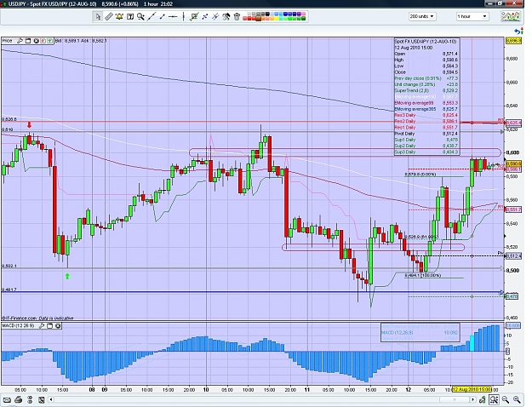
Task: Click the 8,625.4 resistance price label
Action: (513, 123)
